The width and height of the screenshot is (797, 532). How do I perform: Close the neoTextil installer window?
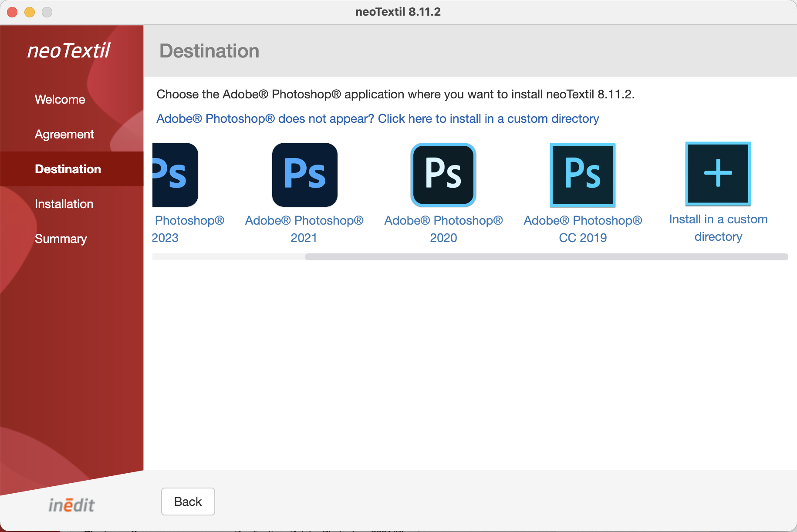pos(12,12)
